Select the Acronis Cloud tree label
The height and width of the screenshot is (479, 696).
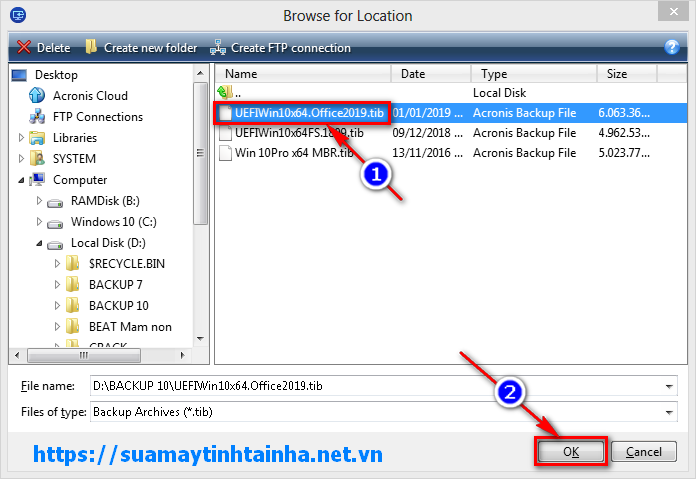point(90,95)
